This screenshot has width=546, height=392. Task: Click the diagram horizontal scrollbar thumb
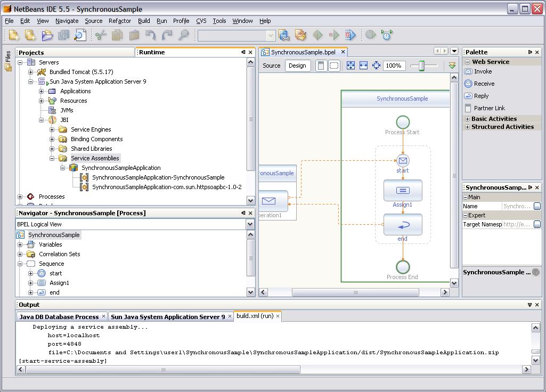click(355, 292)
